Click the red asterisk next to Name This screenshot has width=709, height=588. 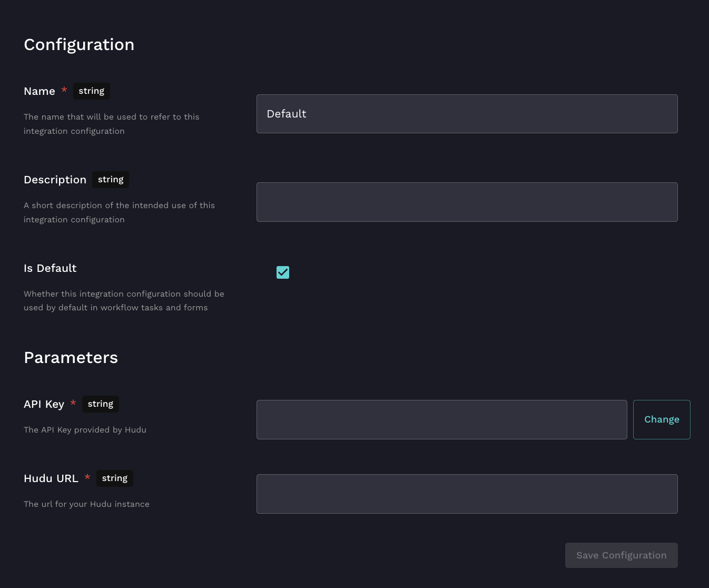click(64, 91)
